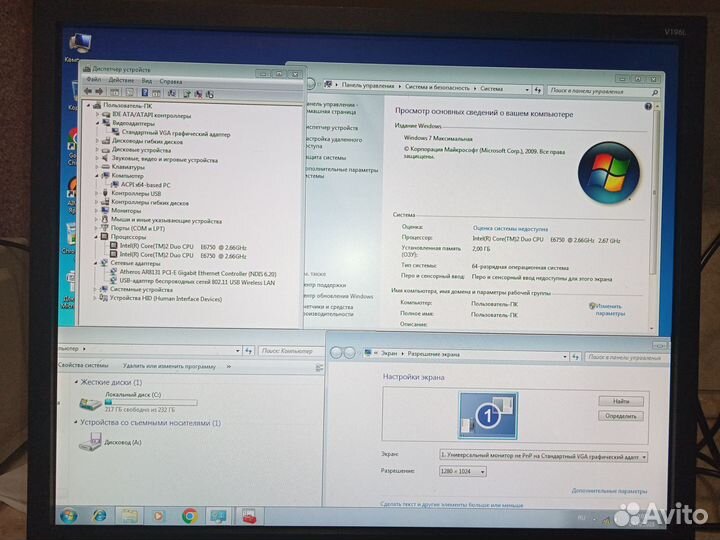
Task: Click refresh icon in Screen Resolution address bar
Action: tap(576, 356)
